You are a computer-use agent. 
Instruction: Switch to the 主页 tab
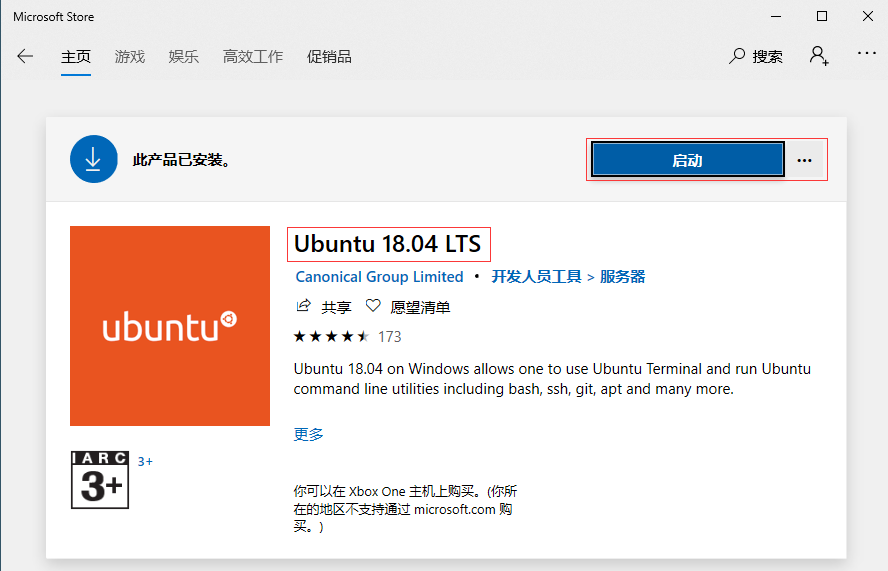coord(76,57)
